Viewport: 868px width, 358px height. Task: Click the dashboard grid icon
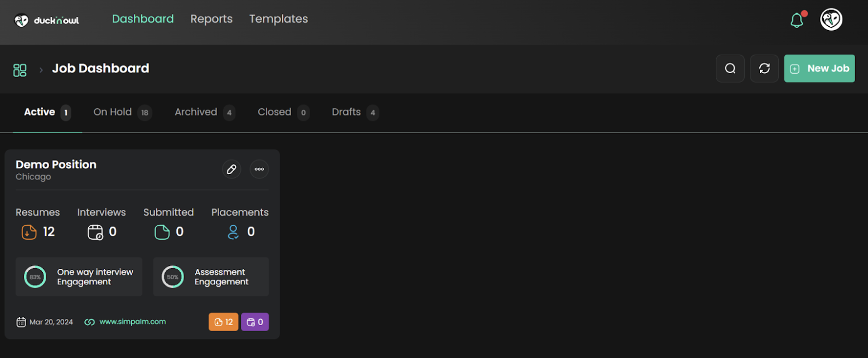(x=20, y=70)
